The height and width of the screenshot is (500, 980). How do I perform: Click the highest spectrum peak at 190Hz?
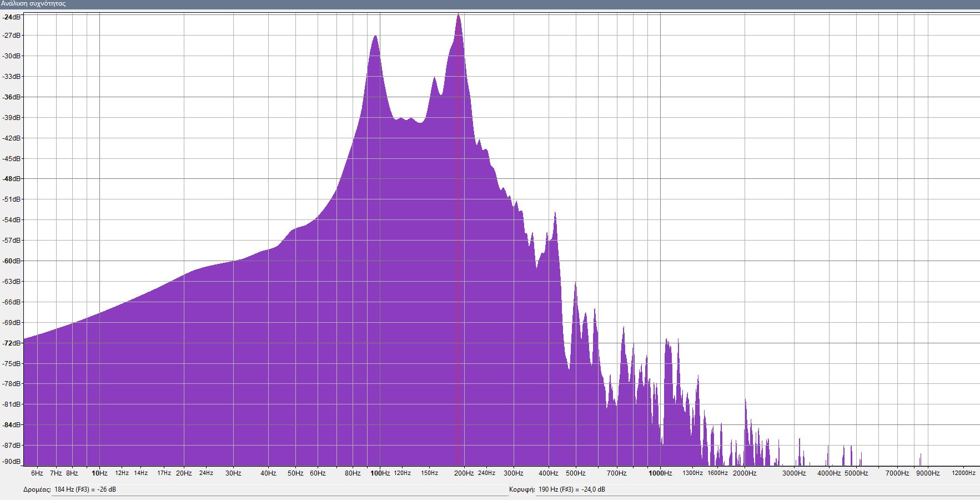(x=458, y=17)
